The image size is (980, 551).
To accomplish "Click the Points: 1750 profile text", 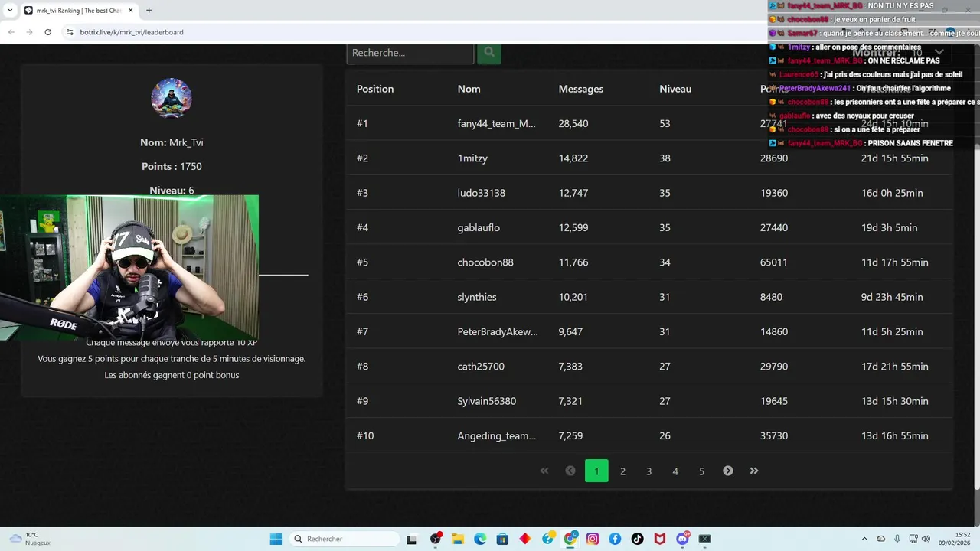I will click(171, 166).
